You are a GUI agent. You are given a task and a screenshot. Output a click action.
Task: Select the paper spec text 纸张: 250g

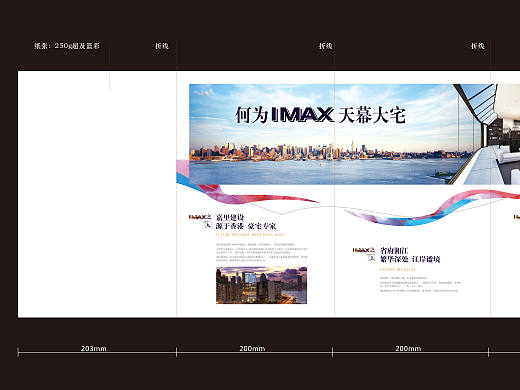point(67,46)
